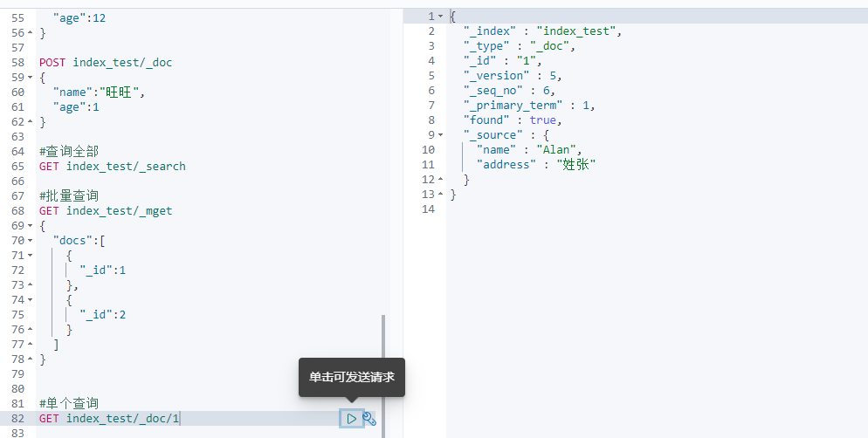Collapse fold arrow at editor line 74

tap(30, 300)
